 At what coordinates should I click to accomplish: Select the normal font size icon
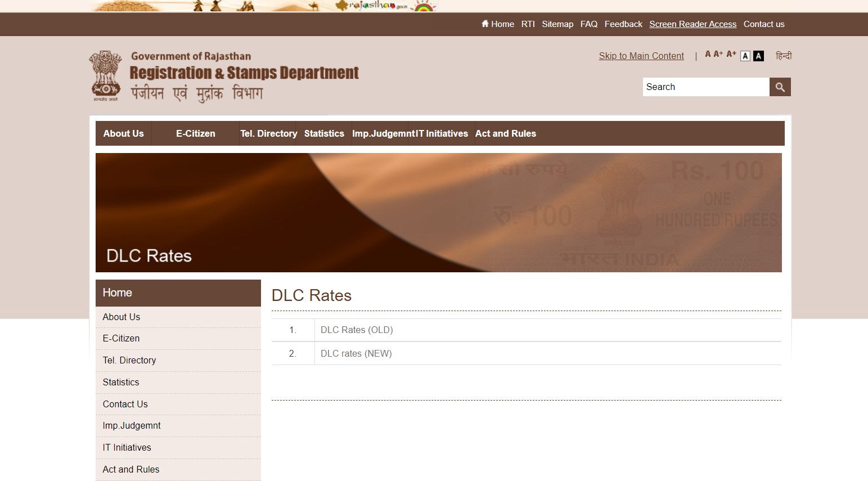tap(708, 54)
